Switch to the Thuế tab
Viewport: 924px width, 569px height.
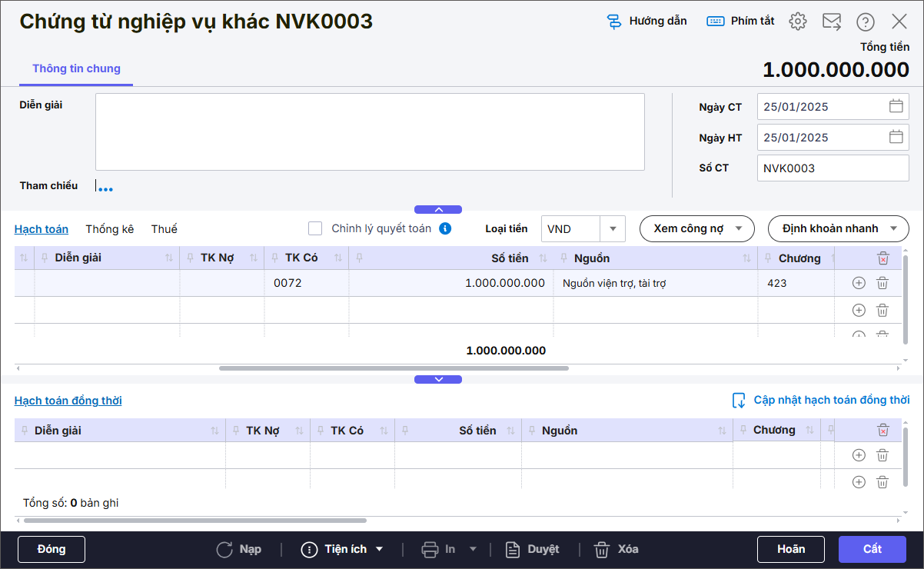(x=164, y=229)
